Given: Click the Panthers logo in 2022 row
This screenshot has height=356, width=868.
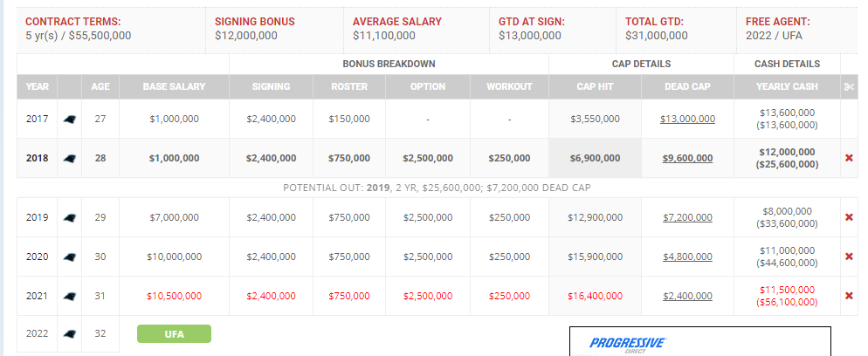Looking at the screenshot, I should pos(70,334).
